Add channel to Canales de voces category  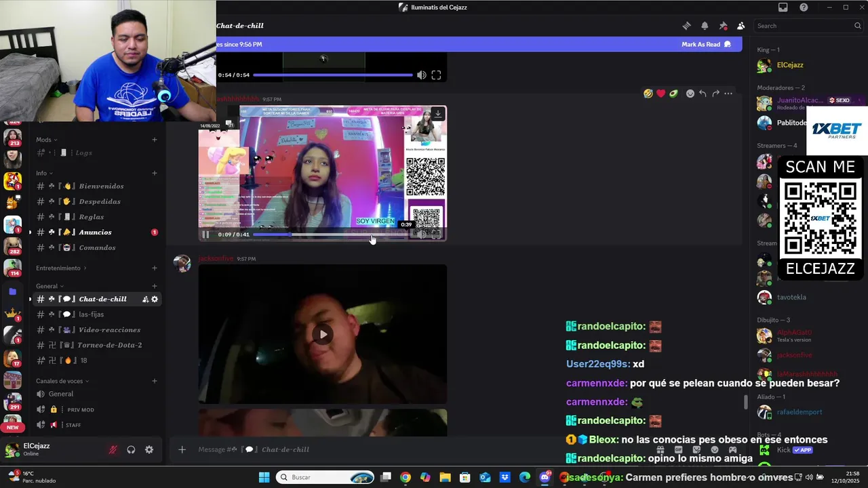155,381
